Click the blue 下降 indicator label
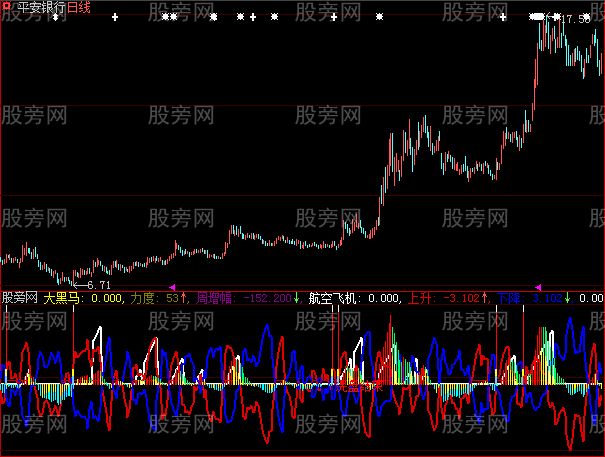The image size is (605, 457). coord(510,298)
